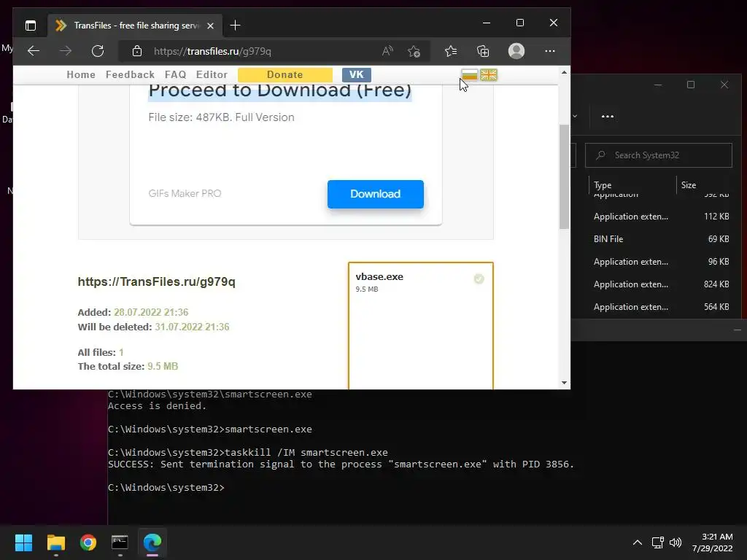747x560 pixels.
Task: Click the Read Aloud icon in address bar
Action: click(387, 51)
